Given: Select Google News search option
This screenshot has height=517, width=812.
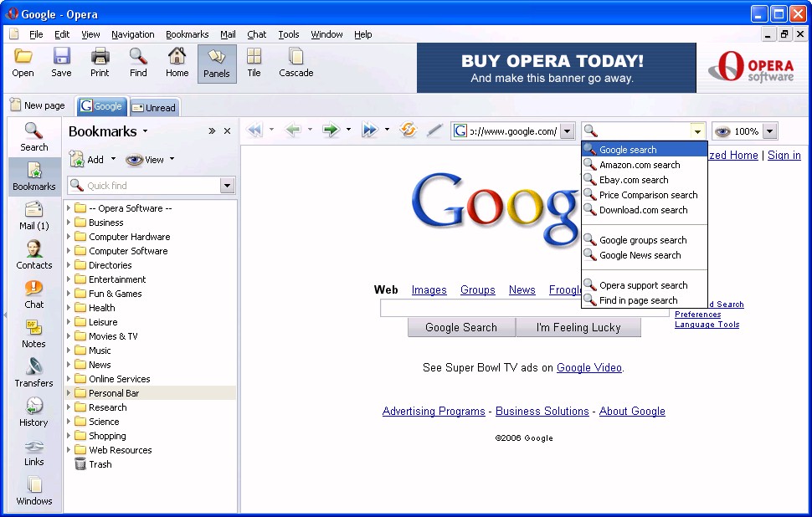Looking at the screenshot, I should (x=645, y=255).
